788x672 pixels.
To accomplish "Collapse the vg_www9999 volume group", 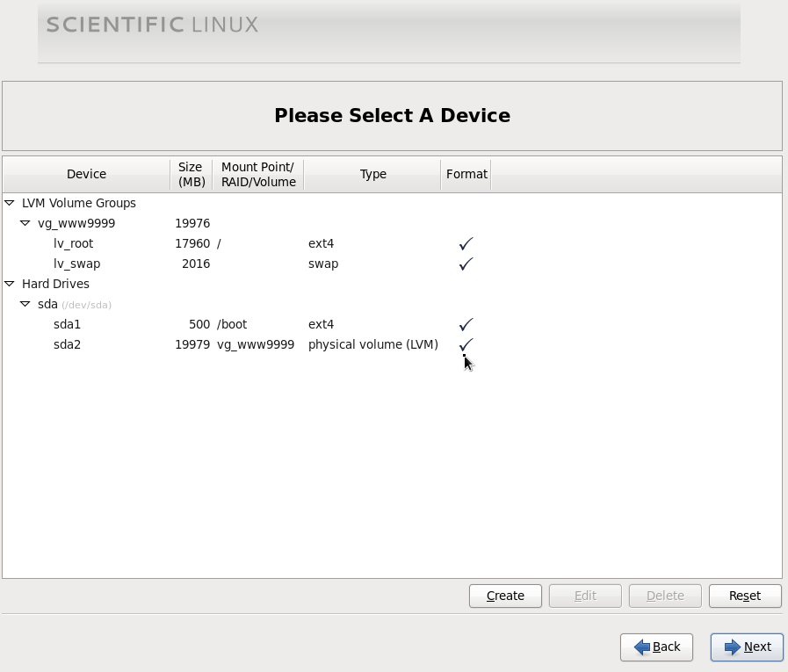I will click(25, 223).
